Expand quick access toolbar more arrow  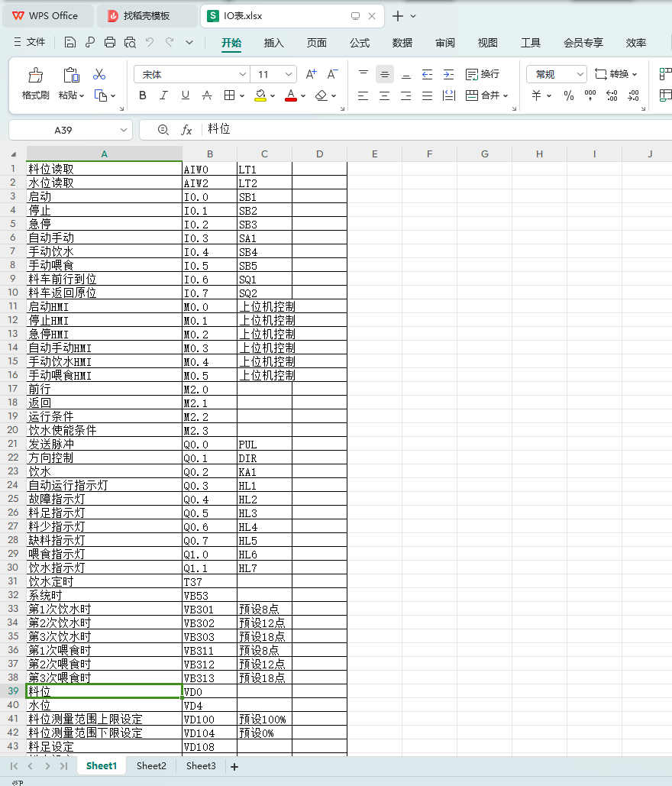189,43
